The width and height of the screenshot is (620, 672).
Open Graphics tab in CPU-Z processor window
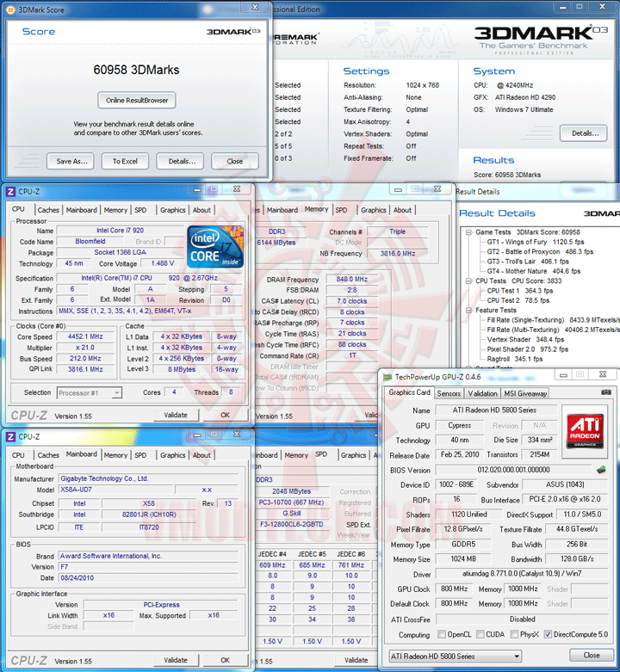point(172,210)
